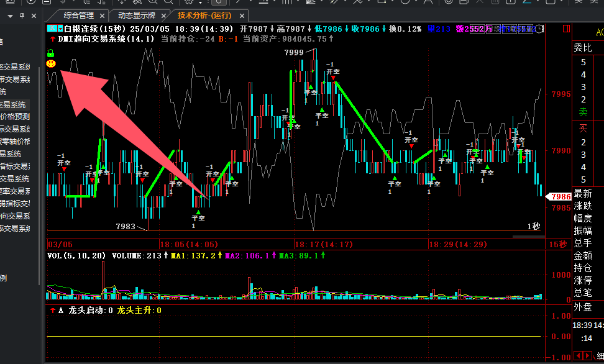Click the red arrow before 龙头启动 indicator
Image resolution: width=604 pixels, height=364 pixels.
pyautogui.click(x=52, y=310)
